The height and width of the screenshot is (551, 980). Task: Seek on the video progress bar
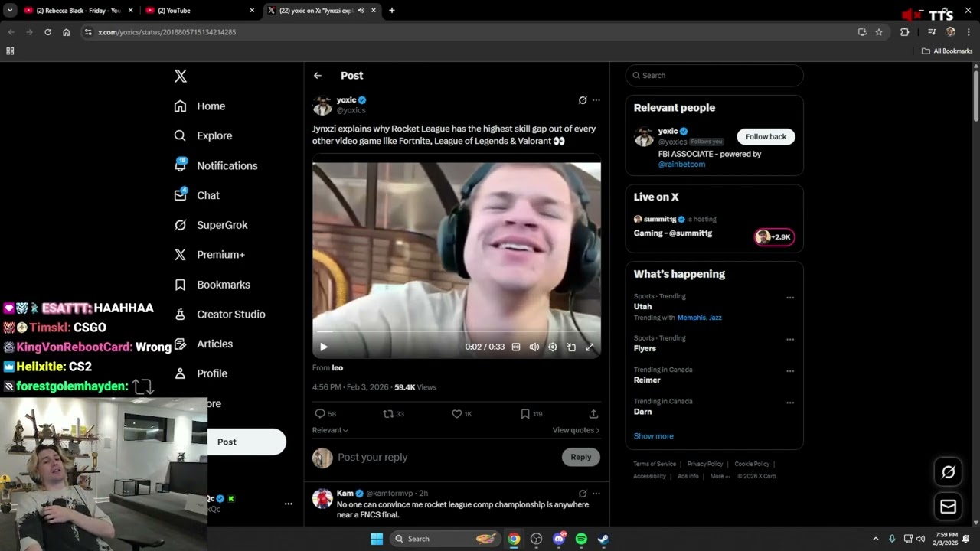(456, 332)
